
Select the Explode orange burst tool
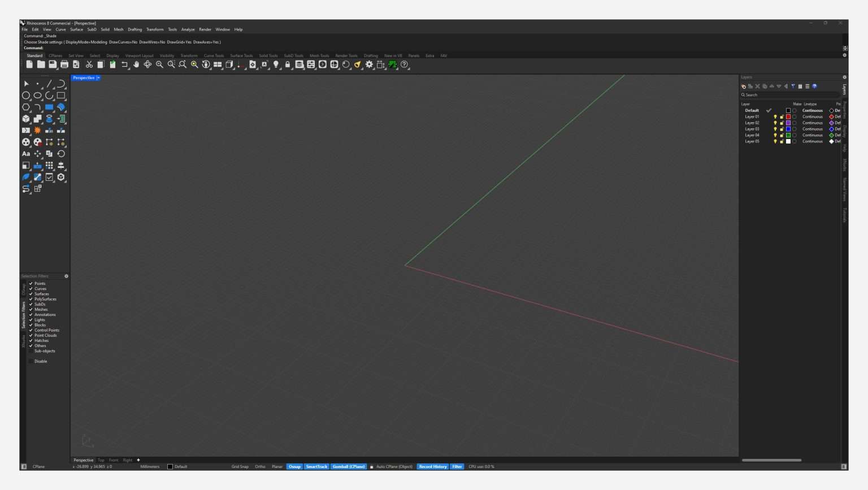coord(37,130)
